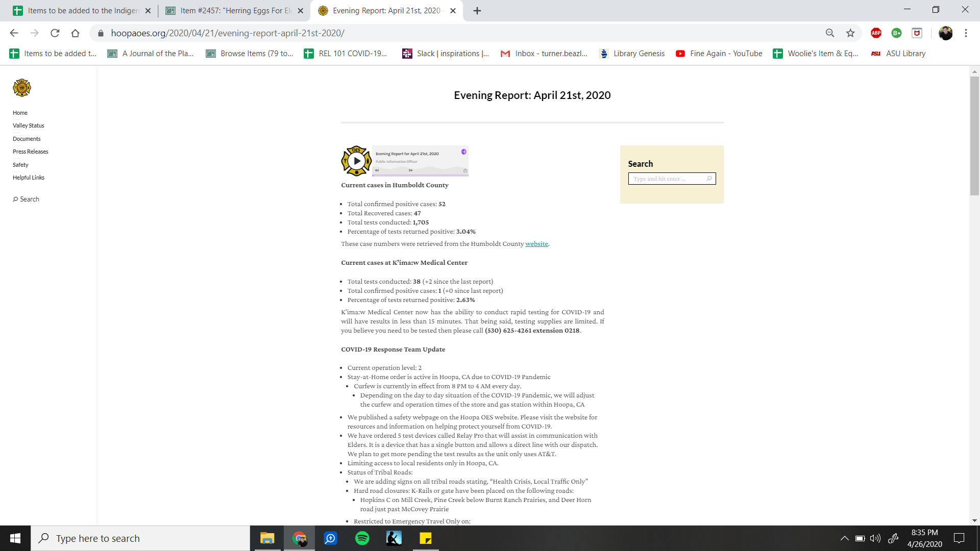
Task: Click the sidebar Search link
Action: click(x=26, y=199)
